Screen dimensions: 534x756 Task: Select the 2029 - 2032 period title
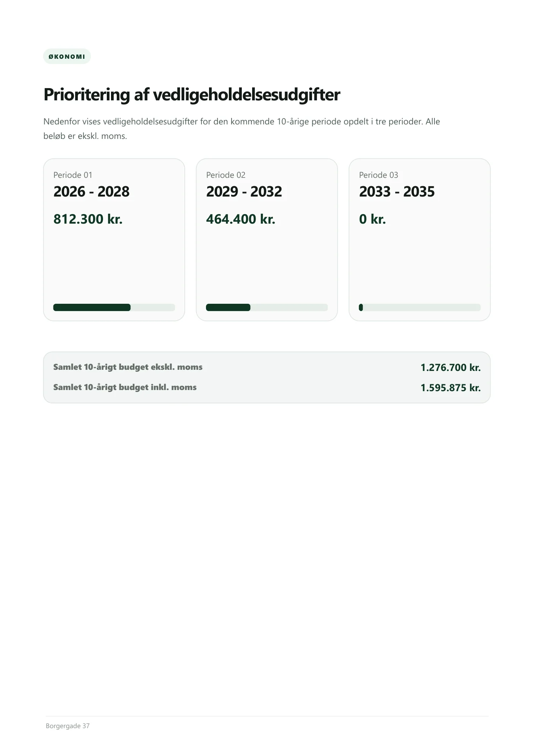[x=244, y=192]
